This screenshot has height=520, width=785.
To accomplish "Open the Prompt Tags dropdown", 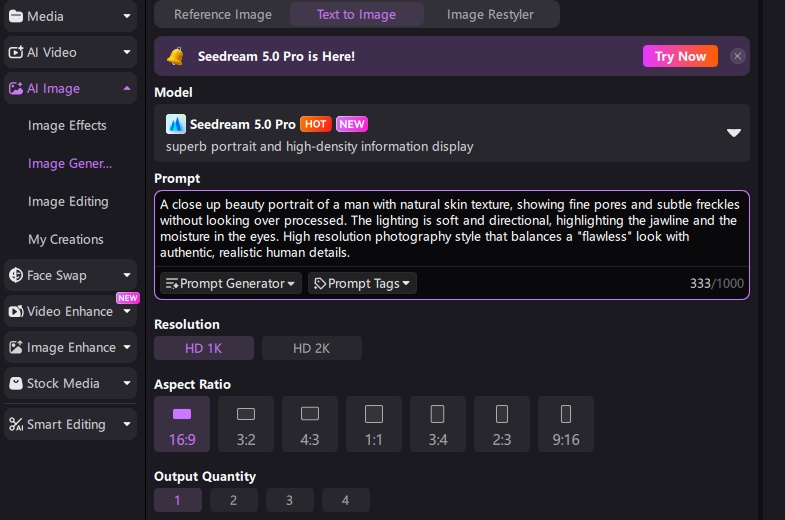I will point(362,283).
